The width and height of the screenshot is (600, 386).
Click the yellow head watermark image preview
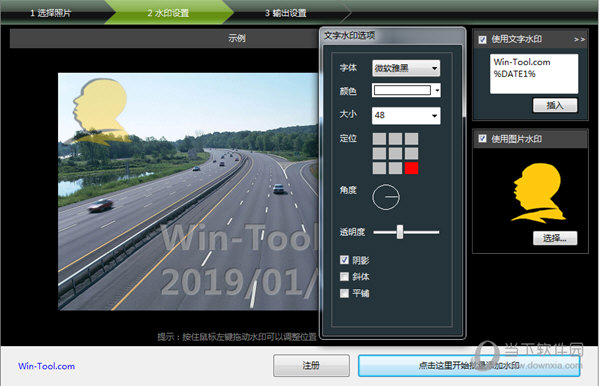pyautogui.click(x=539, y=193)
